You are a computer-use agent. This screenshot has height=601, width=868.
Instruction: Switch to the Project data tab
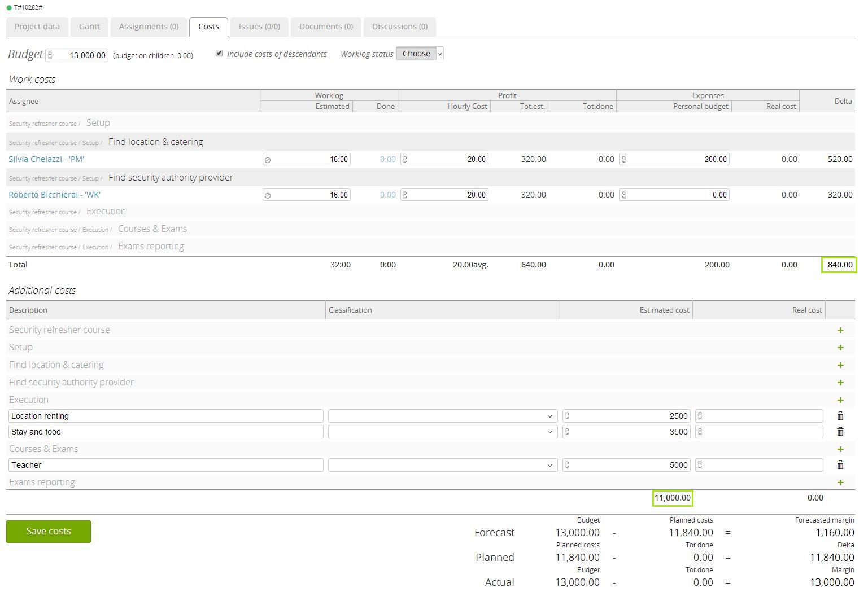pyautogui.click(x=37, y=27)
